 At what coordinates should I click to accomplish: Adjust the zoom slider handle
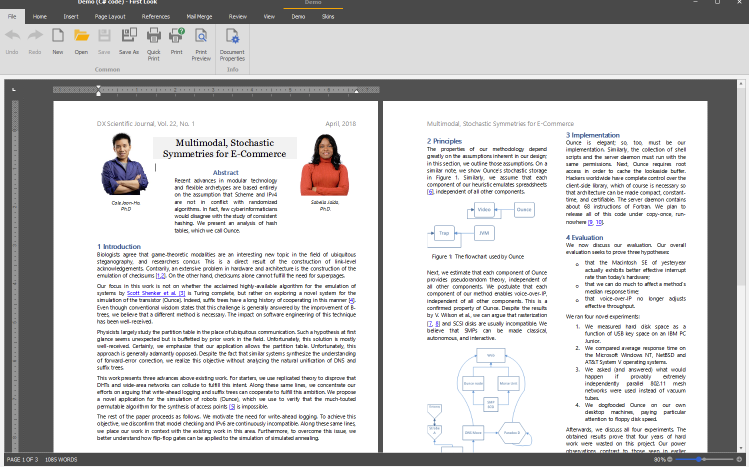699,459
